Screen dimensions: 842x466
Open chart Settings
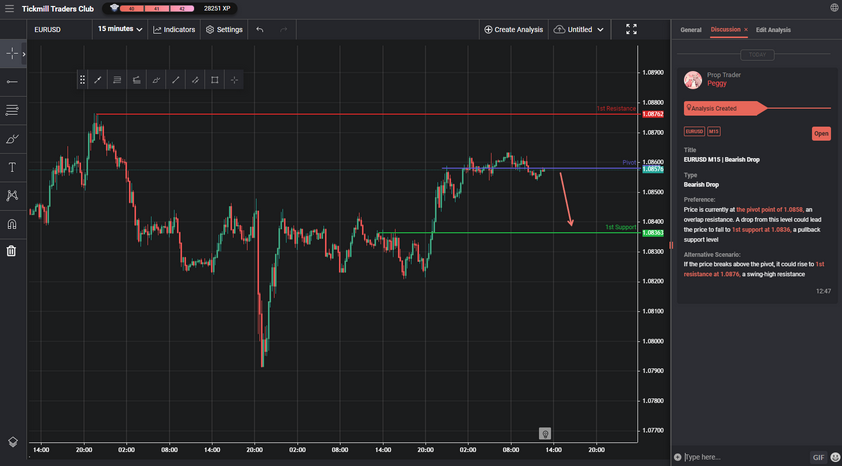coord(224,30)
